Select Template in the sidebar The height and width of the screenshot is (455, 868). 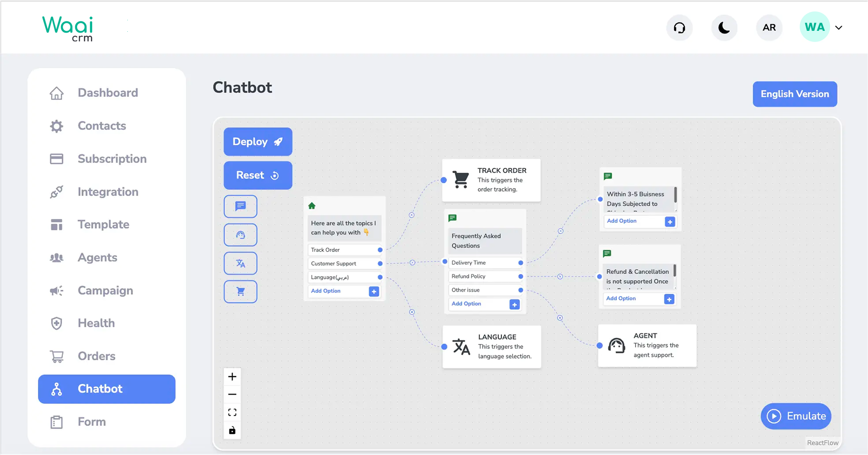107,225
